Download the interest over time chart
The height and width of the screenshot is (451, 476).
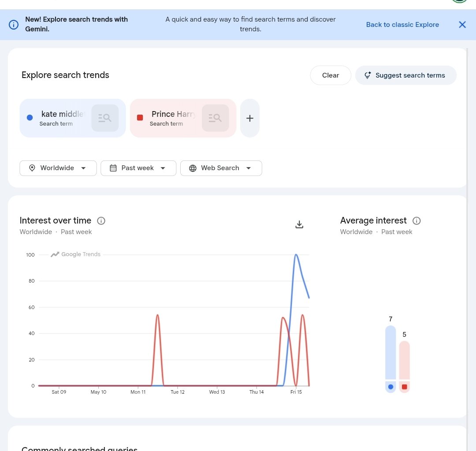(x=299, y=224)
